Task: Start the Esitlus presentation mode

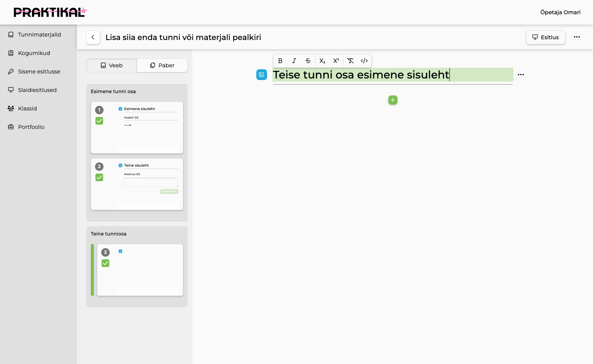Action: (x=546, y=37)
